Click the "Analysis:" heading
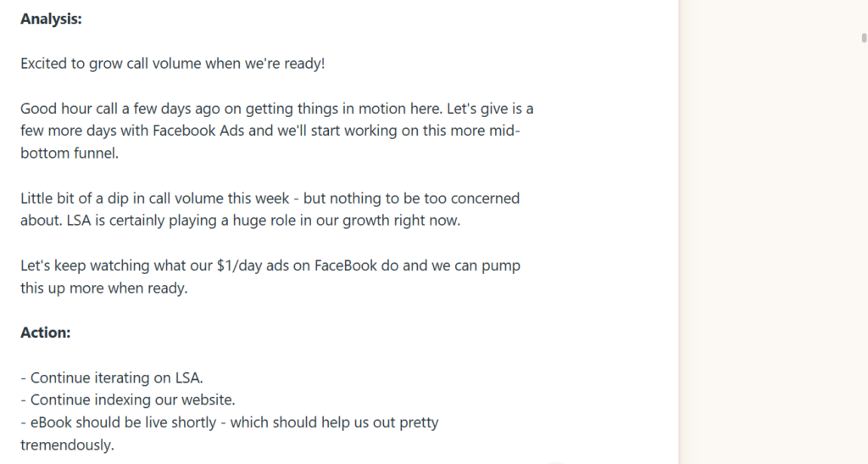This screenshot has height=464, width=868. (51, 19)
